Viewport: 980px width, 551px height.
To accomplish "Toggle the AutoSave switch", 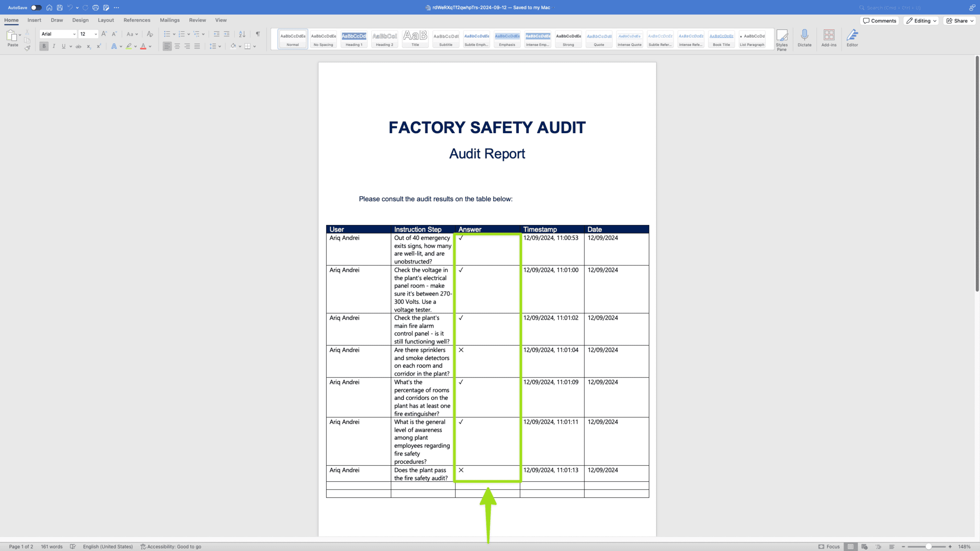I will tap(36, 8).
